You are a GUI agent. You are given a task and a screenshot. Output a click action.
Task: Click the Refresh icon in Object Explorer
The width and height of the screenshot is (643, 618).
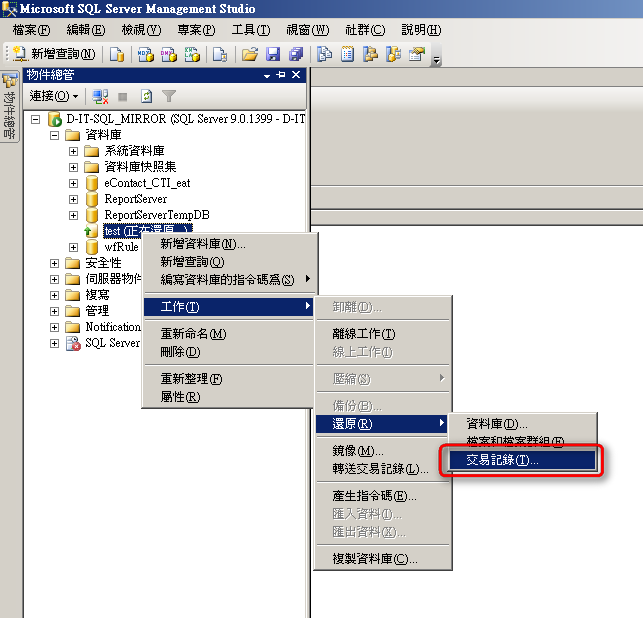146,97
